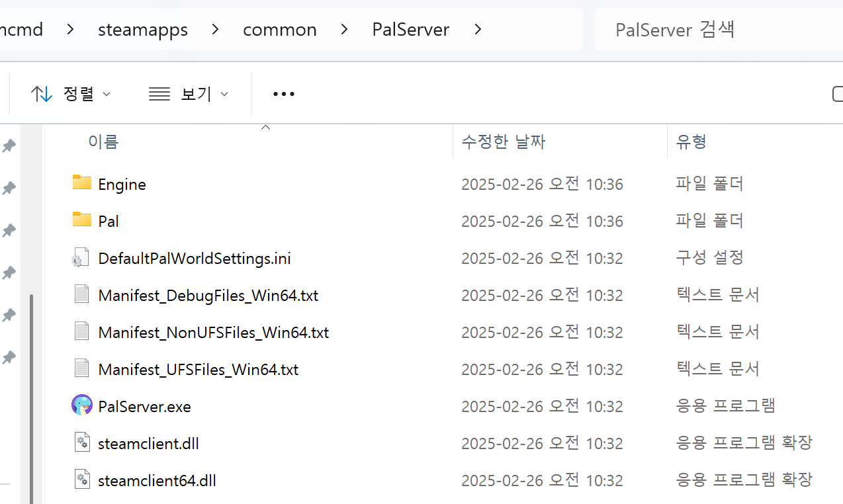Select Manifest_NonUFSFiles_Win64.txt file name
This screenshot has height=504, width=843.
click(213, 332)
